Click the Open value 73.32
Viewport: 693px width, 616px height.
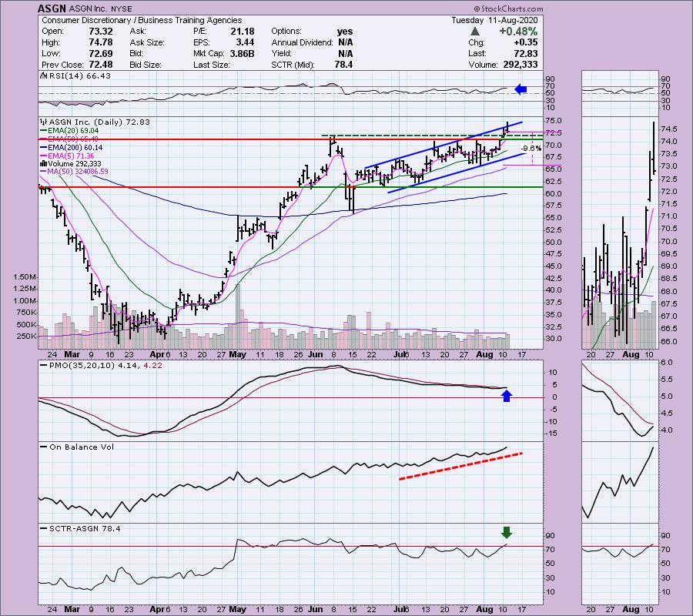tap(101, 32)
